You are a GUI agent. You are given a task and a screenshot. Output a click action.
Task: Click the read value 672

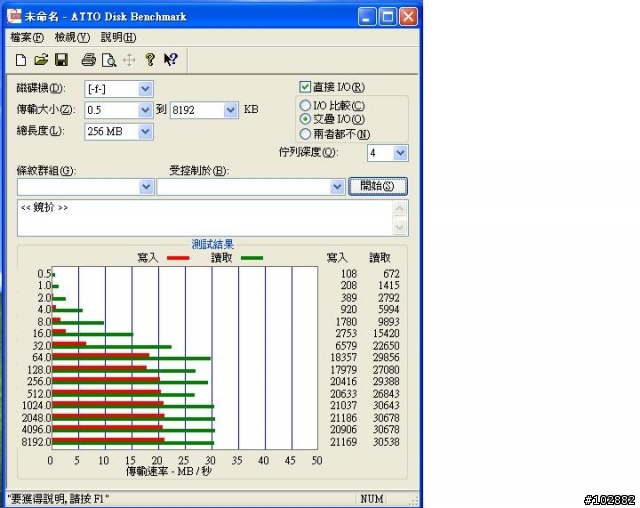point(391,274)
